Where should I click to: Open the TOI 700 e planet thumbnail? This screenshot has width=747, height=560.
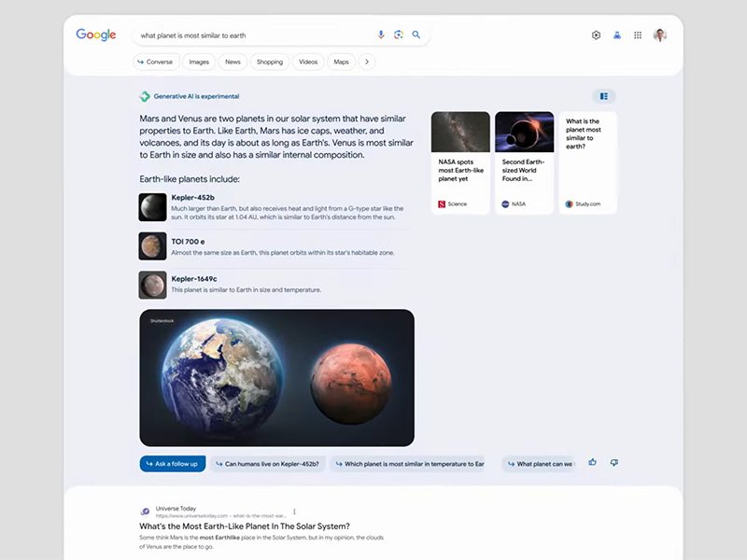tap(152, 246)
